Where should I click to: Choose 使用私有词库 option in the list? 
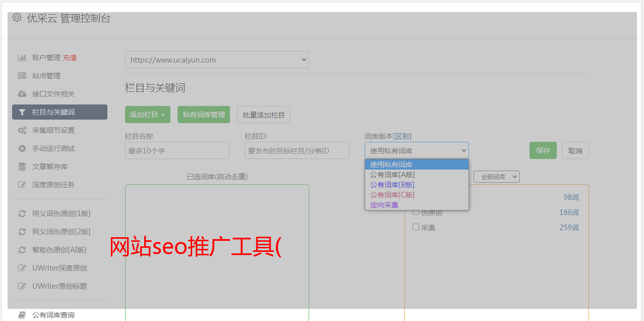click(417, 165)
